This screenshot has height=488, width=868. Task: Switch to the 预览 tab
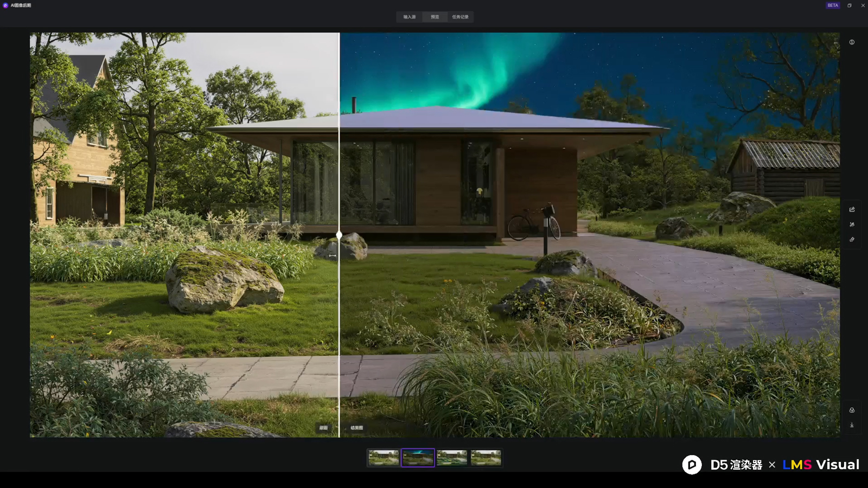click(x=435, y=17)
